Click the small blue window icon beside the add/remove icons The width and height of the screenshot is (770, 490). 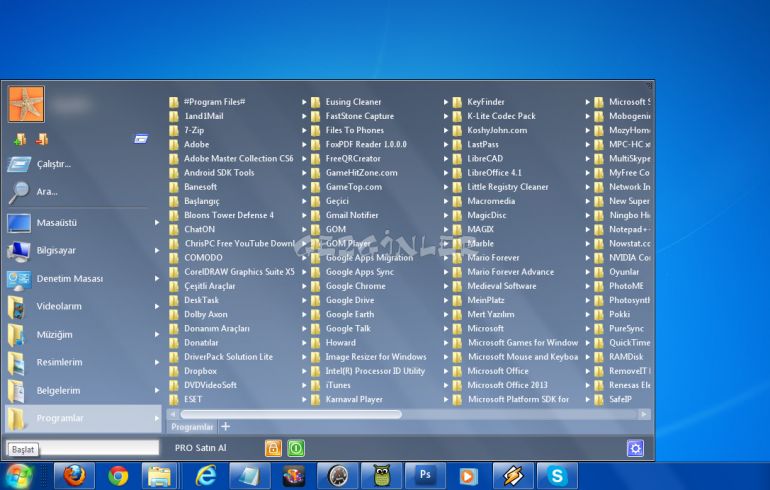(x=141, y=139)
